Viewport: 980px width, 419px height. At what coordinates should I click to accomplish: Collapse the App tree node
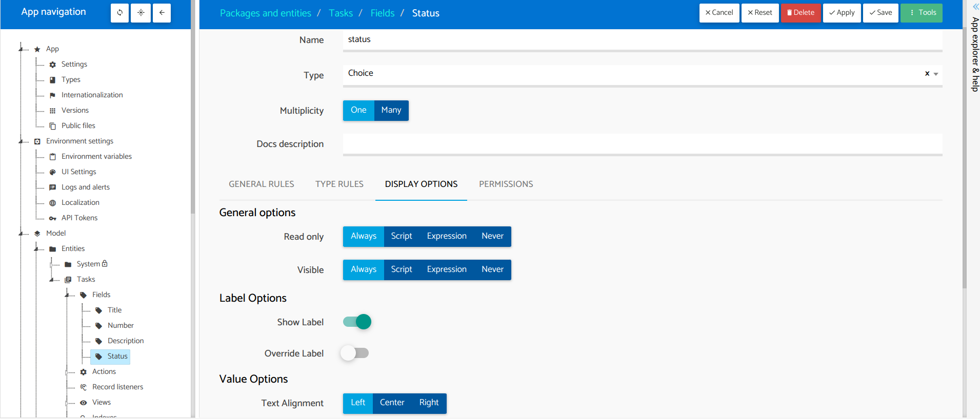tap(21, 49)
